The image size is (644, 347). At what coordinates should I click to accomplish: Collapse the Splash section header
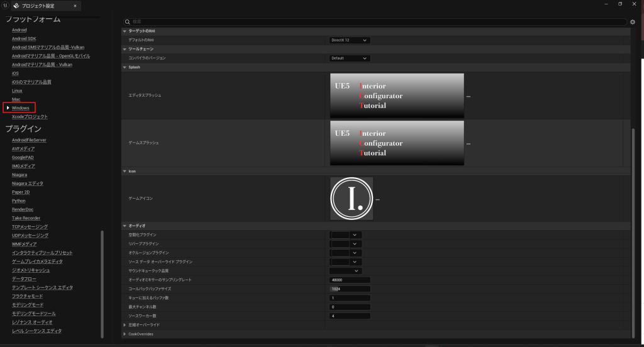click(x=124, y=67)
